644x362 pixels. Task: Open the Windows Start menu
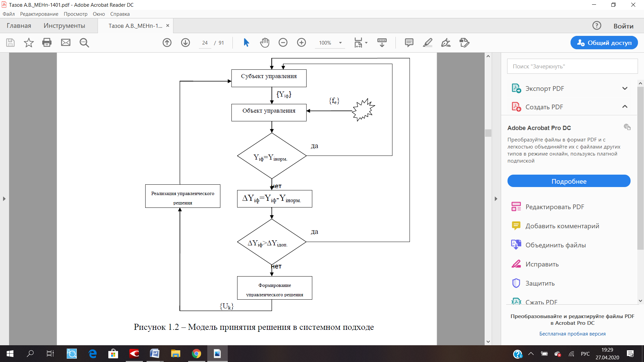click(x=10, y=354)
